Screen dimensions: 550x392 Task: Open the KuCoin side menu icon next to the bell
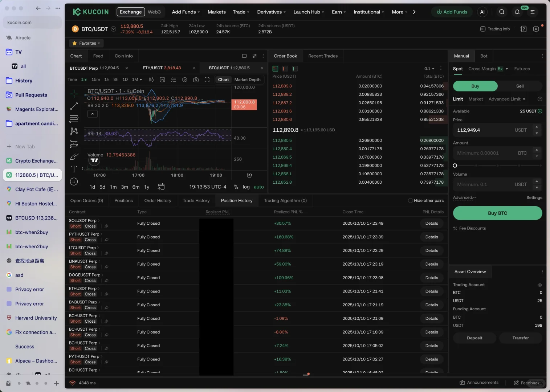point(533,12)
